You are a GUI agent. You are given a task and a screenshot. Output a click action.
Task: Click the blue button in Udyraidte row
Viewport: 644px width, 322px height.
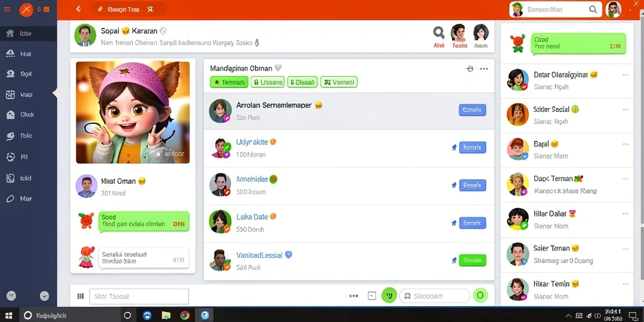472,147
